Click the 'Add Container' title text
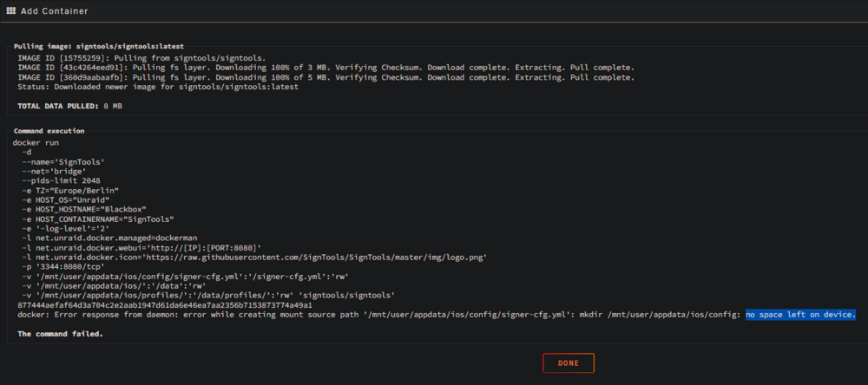868x385 pixels. tap(54, 11)
